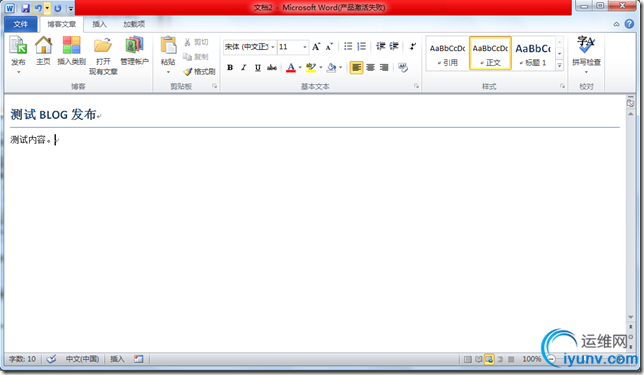Click the shading paint bucket color
644x375 pixels.
point(331,67)
